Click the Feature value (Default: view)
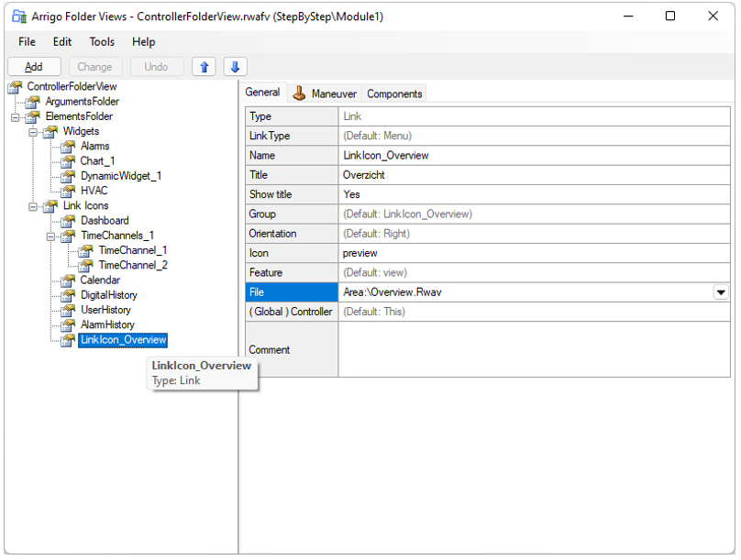This screenshot has width=741, height=560. 534,272
